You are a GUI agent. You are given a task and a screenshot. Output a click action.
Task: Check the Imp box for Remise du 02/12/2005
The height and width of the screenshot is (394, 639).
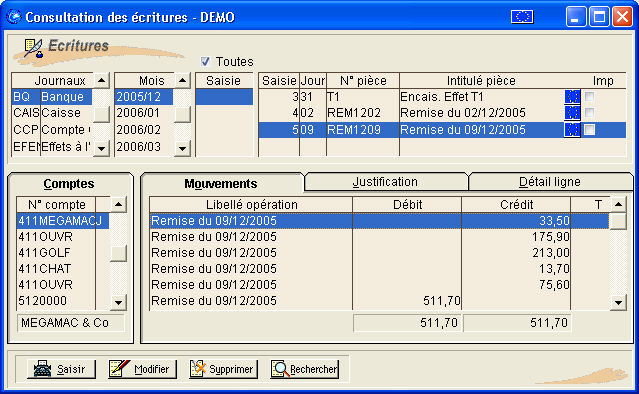tap(589, 113)
